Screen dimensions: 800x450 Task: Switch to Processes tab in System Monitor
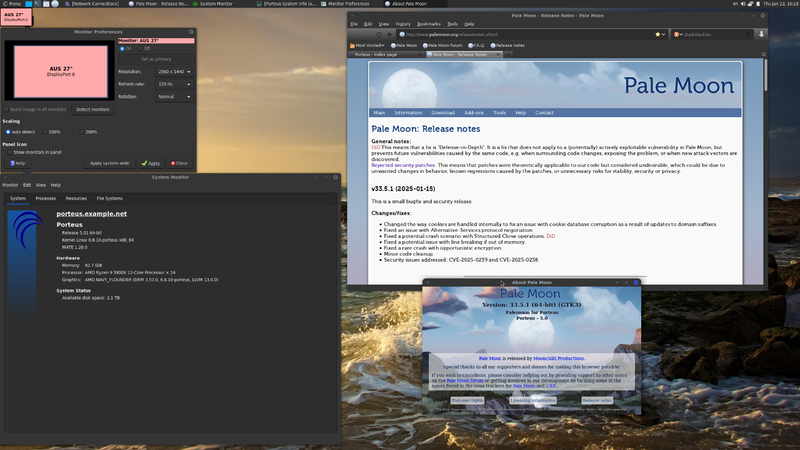[x=45, y=198]
